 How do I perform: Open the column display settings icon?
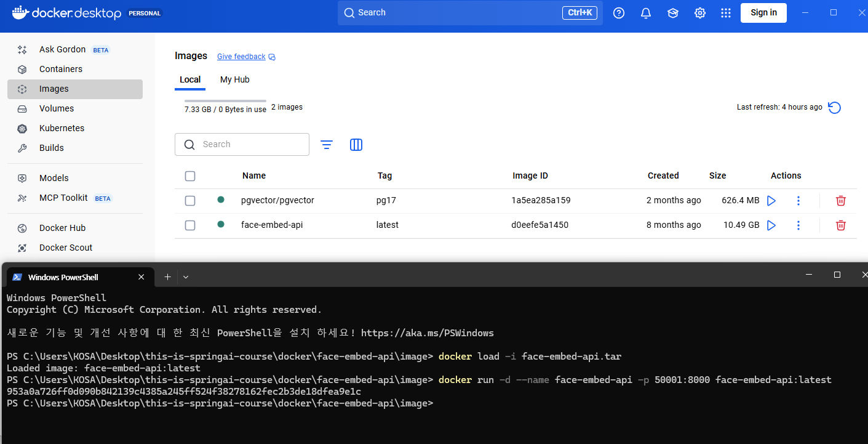356,145
